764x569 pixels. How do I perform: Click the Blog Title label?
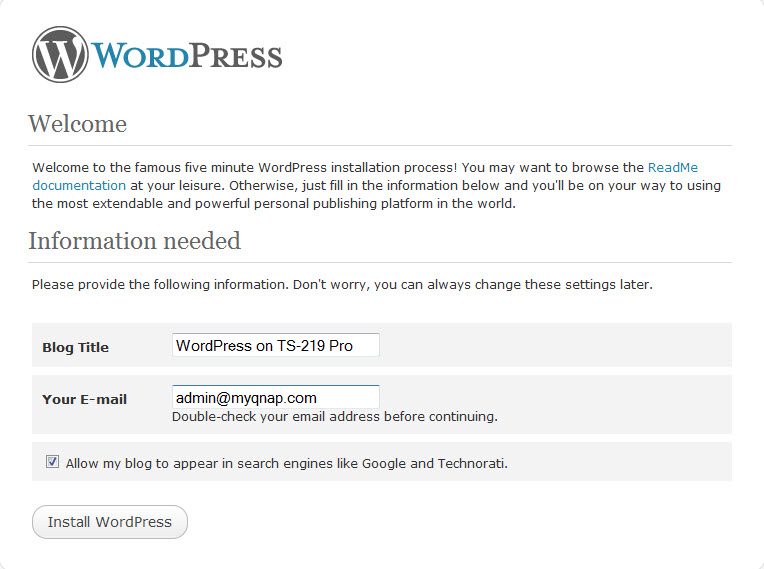(76, 348)
